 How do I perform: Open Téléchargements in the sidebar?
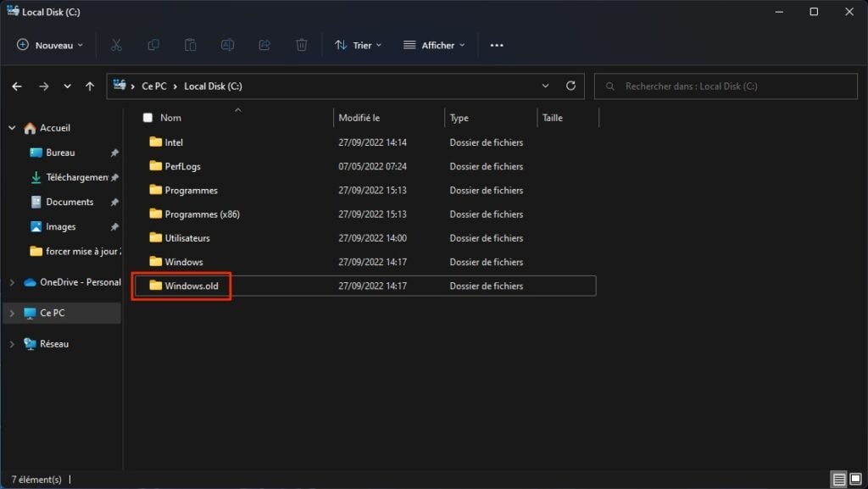pyautogui.click(x=77, y=178)
